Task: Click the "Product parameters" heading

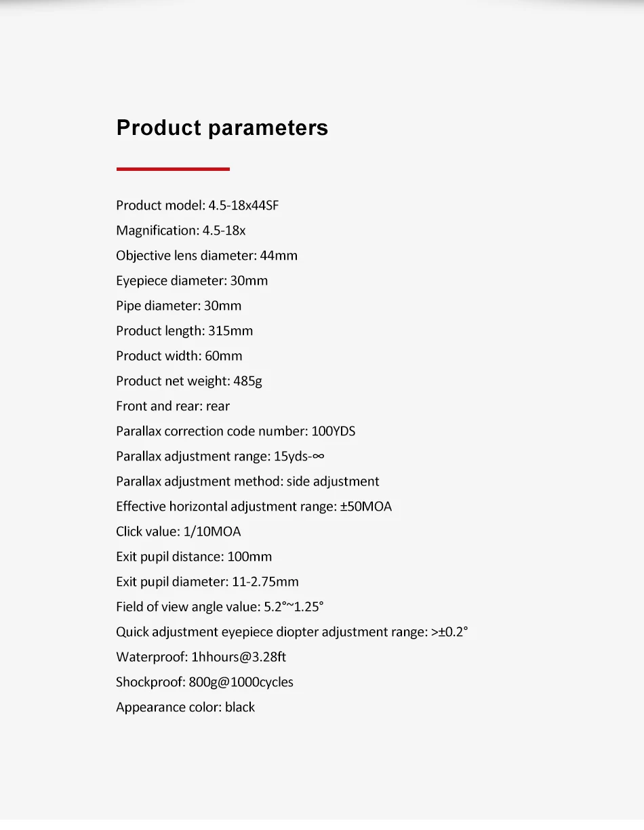Action: [x=222, y=127]
